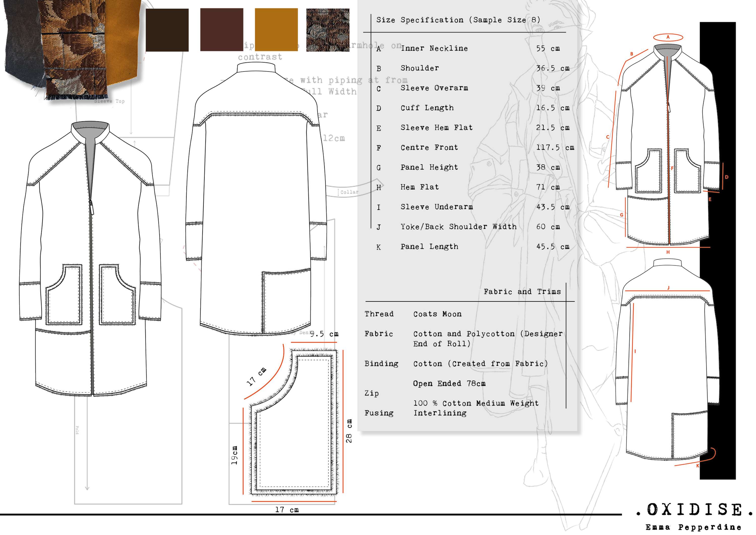Image resolution: width=756 pixels, height=535 pixels.
Task: Click the red 'H' hem marker
Action: [x=668, y=252]
